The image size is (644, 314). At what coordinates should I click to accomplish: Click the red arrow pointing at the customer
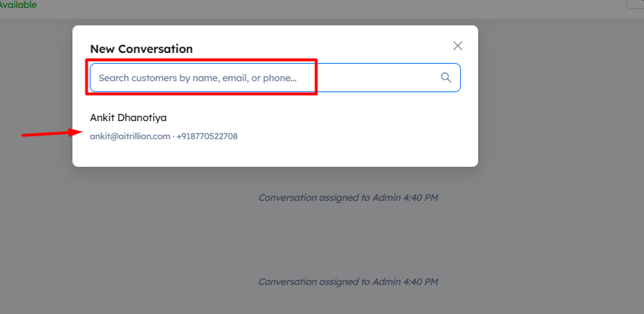pos(51,133)
